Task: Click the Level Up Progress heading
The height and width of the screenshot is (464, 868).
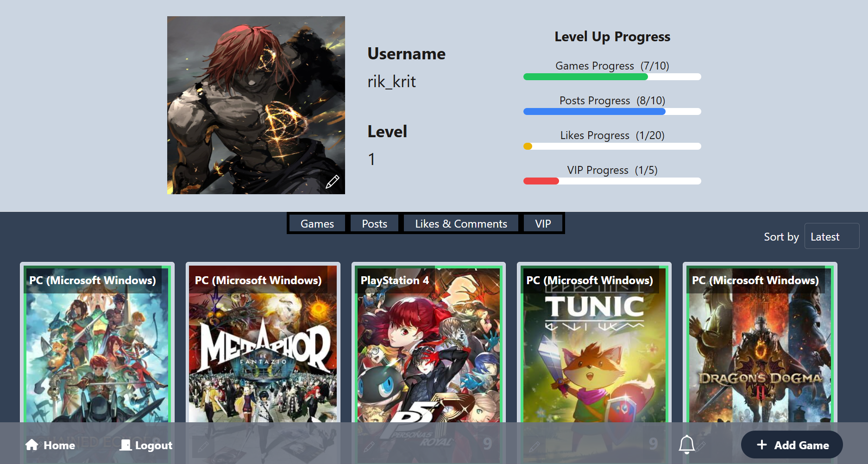Action: pyautogui.click(x=612, y=37)
